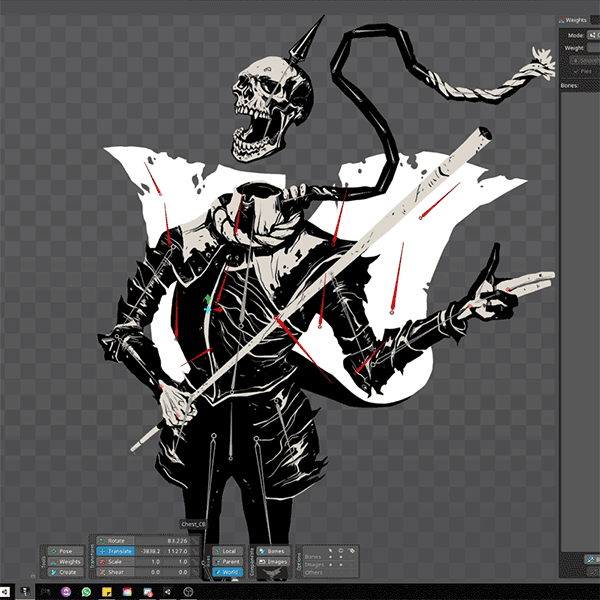
Task: Toggle World axes mode
Action: (x=226, y=572)
